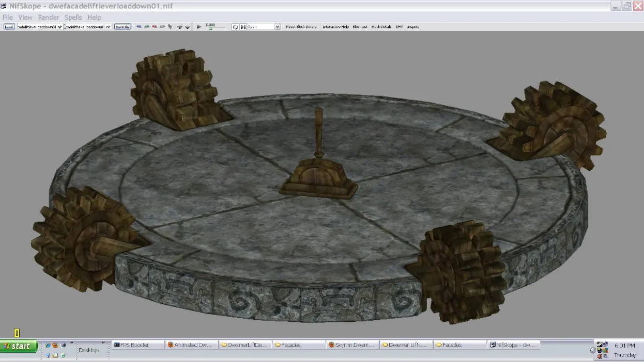The height and width of the screenshot is (362, 644).
Task: Toggle the animation switch button
Action: [242, 27]
